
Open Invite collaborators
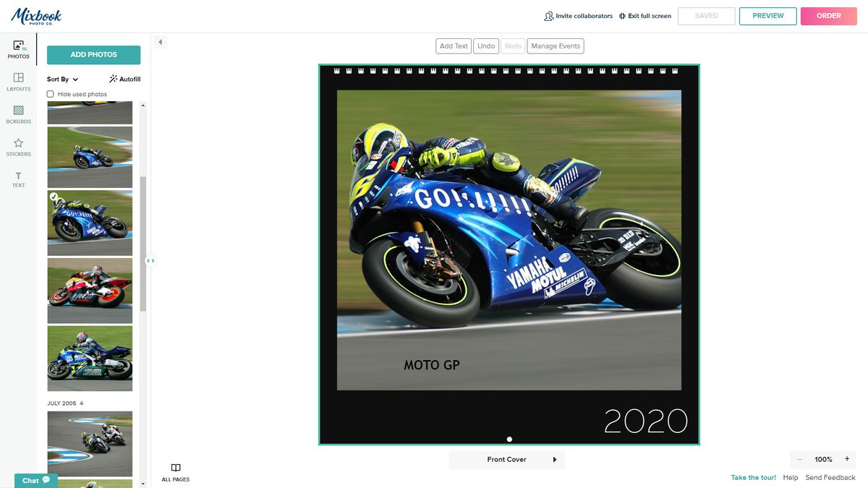tap(583, 15)
